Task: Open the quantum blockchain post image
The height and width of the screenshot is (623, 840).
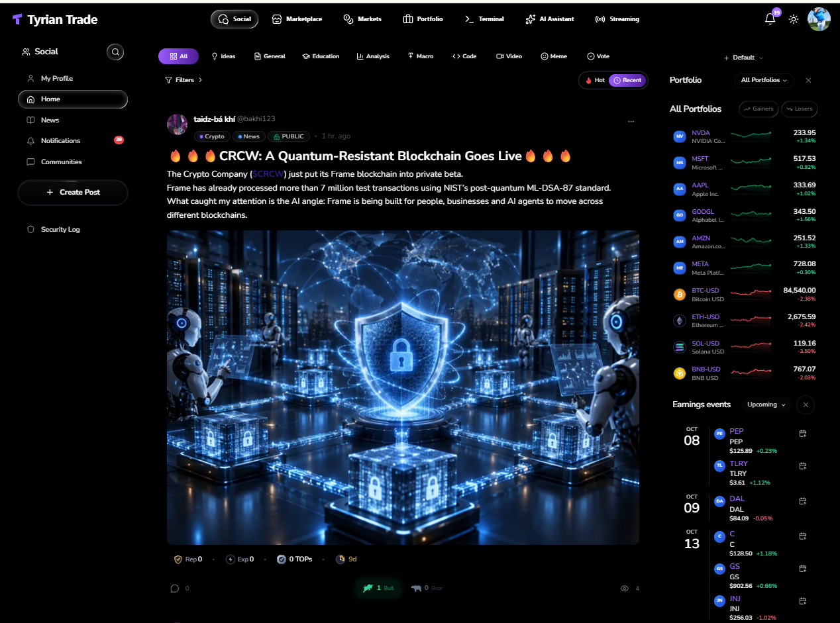Action: click(403, 387)
